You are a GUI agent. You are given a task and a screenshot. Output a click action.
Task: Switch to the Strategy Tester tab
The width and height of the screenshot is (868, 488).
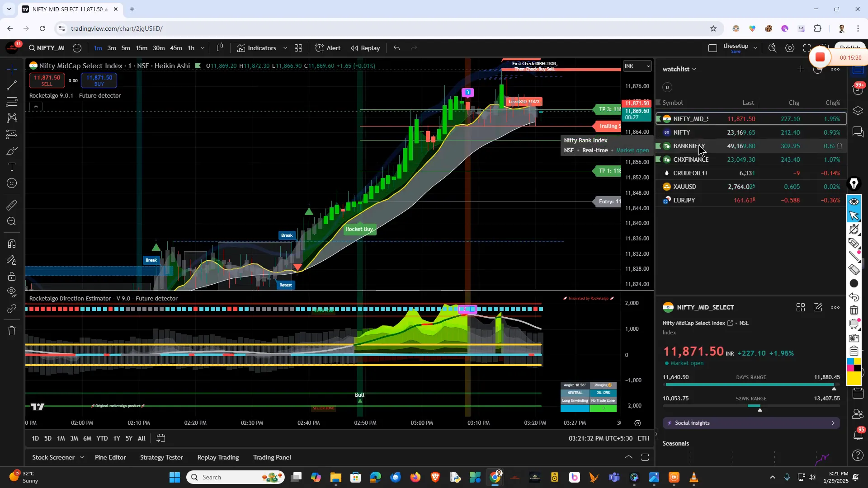161,457
